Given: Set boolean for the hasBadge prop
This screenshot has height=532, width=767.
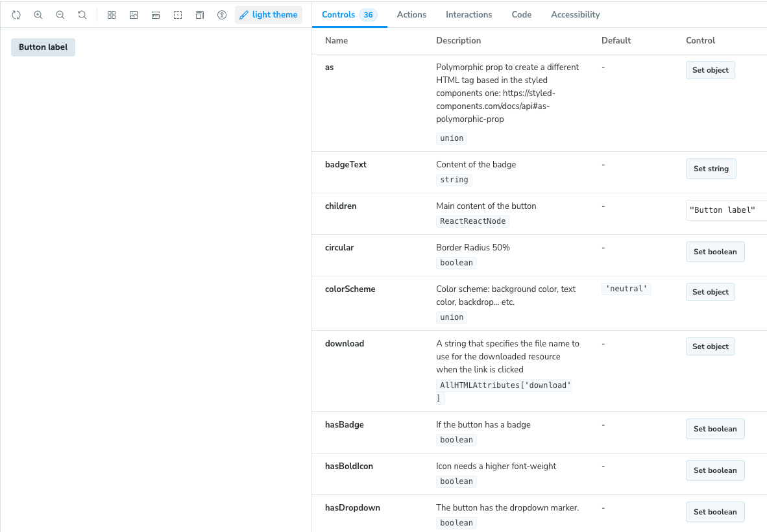Looking at the screenshot, I should [715, 429].
